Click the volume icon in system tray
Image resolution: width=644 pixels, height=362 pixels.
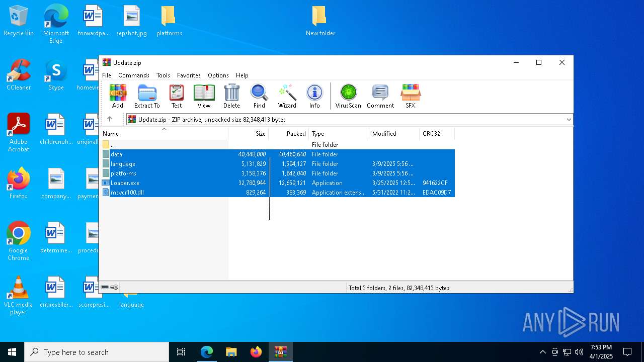pyautogui.click(x=579, y=352)
